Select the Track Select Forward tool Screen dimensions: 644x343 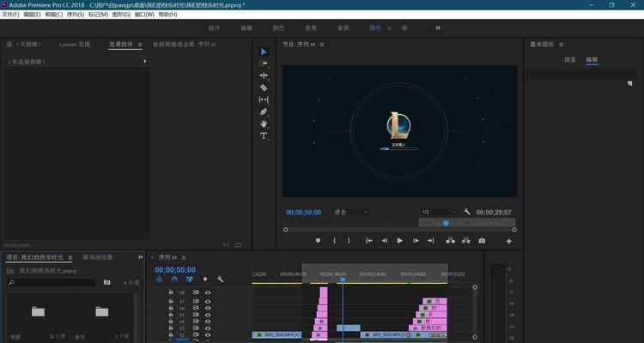(x=264, y=63)
